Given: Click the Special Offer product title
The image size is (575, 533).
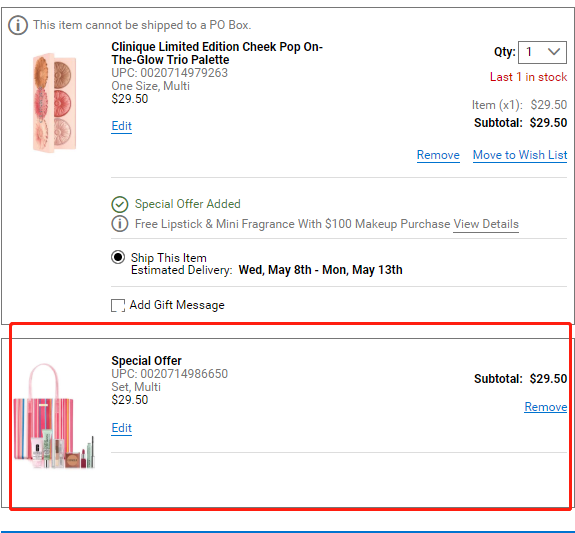Looking at the screenshot, I should coord(146,361).
